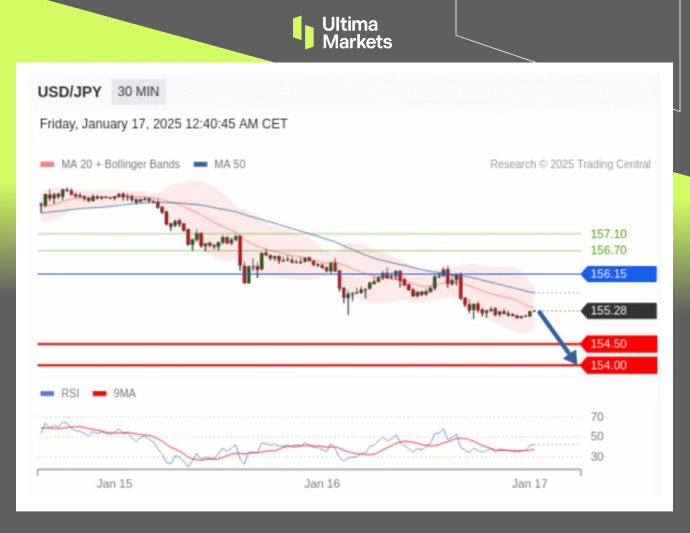
Task: Open the 30 MIN timeframe selector
Action: tap(138, 92)
